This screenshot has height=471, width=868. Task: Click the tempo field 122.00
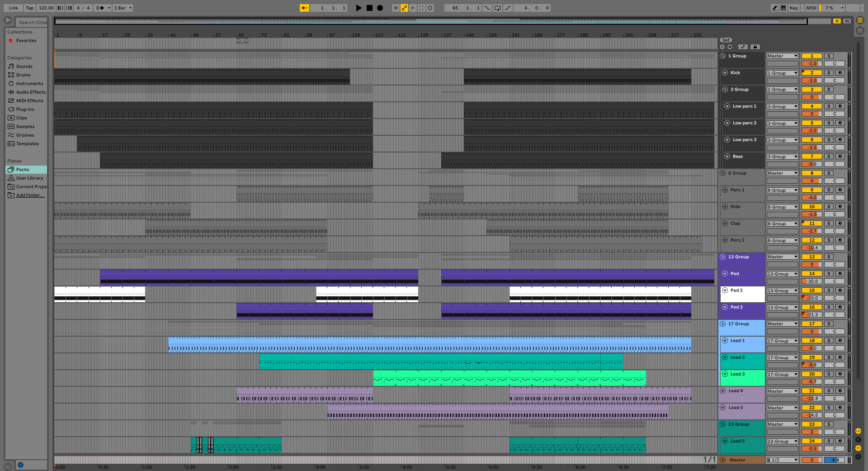tap(46, 8)
